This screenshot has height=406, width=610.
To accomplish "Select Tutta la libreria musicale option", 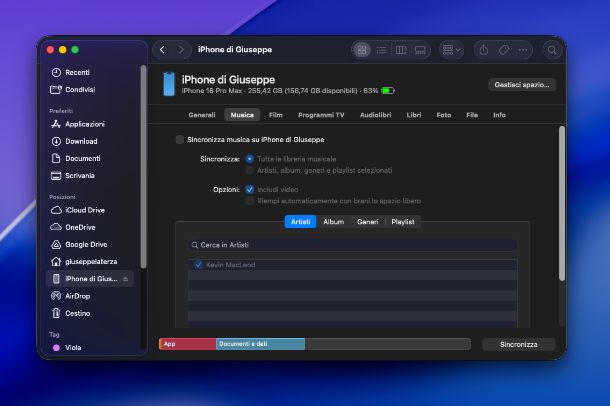I will (x=250, y=159).
